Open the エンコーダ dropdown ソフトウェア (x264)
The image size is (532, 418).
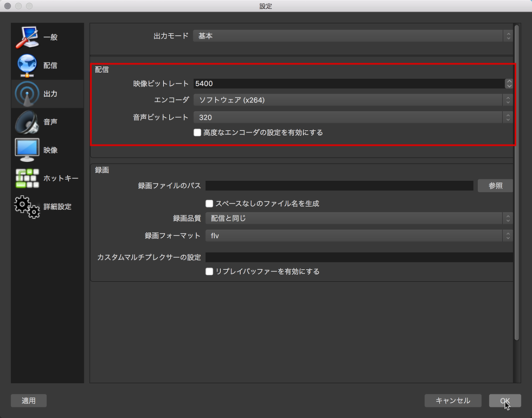353,100
